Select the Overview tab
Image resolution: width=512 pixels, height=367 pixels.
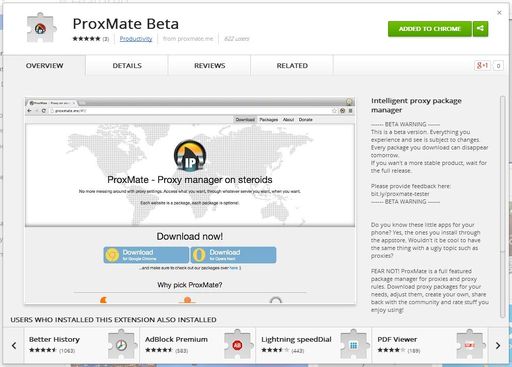pos(44,66)
